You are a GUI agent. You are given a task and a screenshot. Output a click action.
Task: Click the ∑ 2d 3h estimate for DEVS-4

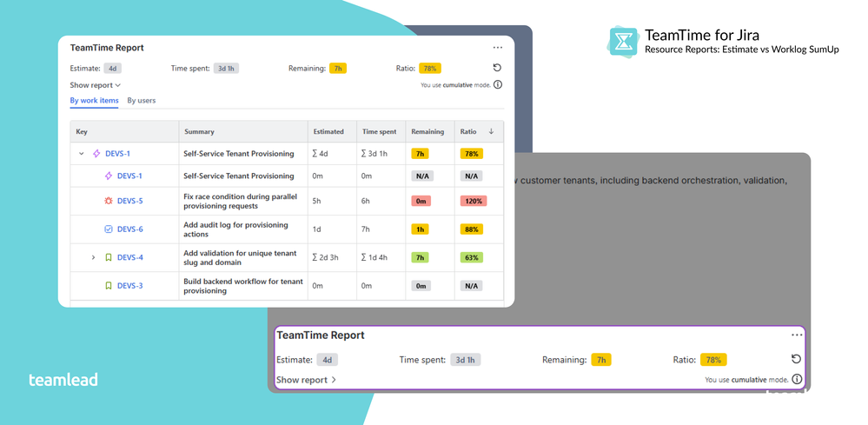click(327, 257)
